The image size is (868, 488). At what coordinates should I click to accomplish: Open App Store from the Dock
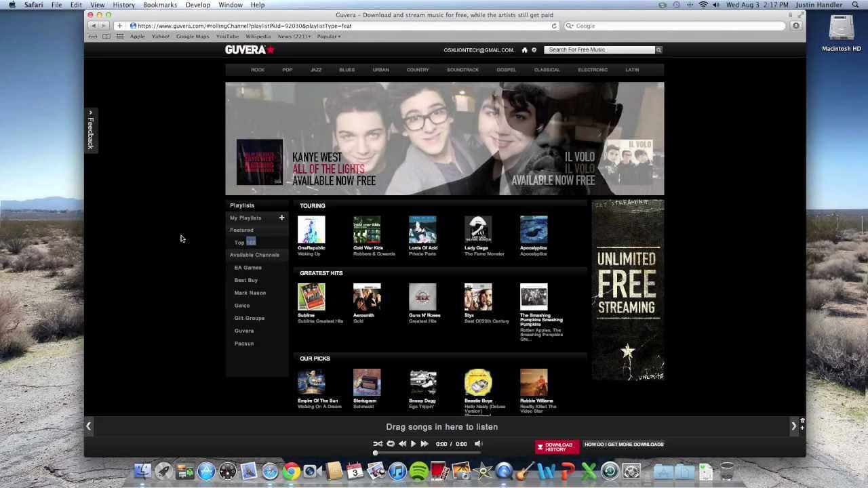pyautogui.click(x=206, y=471)
